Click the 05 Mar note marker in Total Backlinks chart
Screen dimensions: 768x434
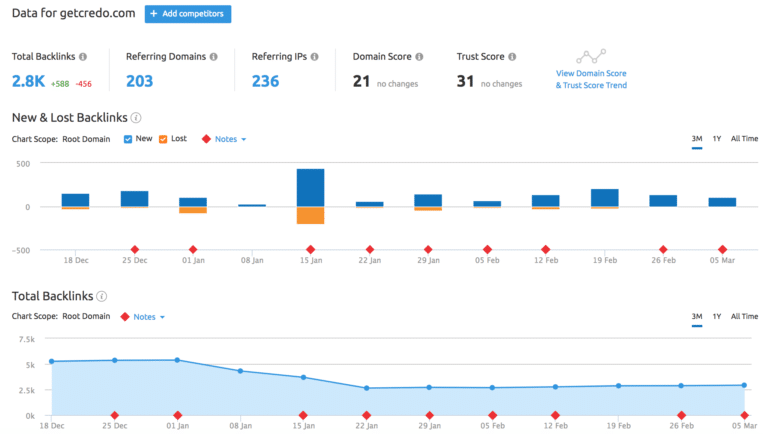tap(744, 415)
